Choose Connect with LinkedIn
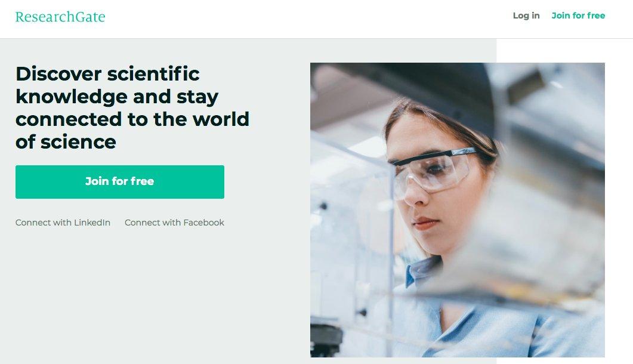633x364 pixels. click(63, 223)
